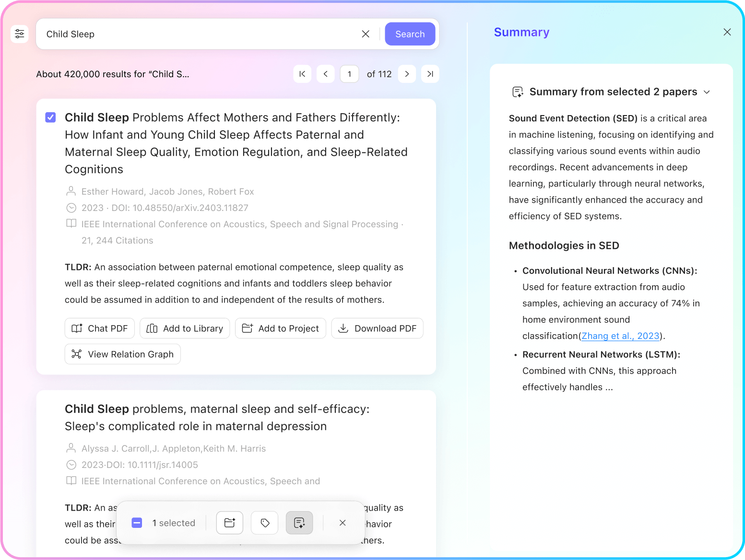Click the Search button
745x560 pixels.
coord(410,34)
